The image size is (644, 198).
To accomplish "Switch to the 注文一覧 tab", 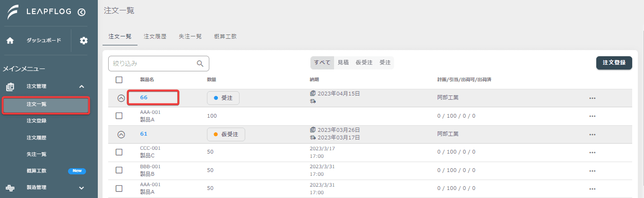I will point(120,36).
